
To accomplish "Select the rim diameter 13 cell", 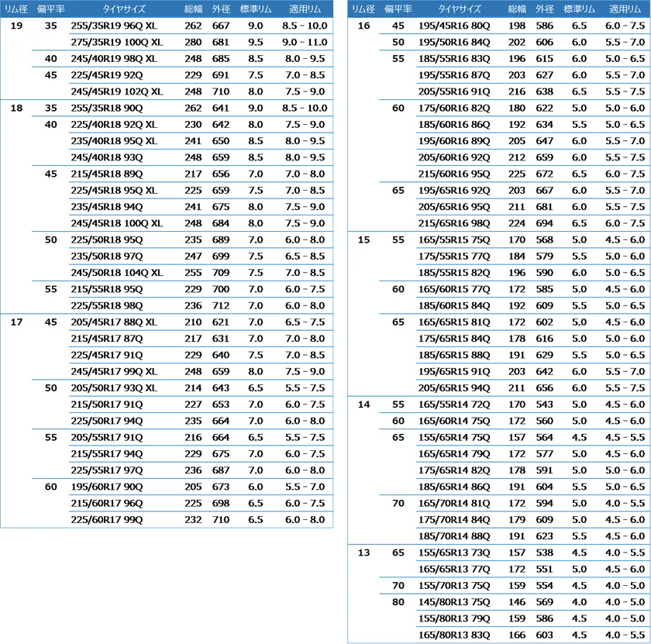I will pyautogui.click(x=363, y=553).
